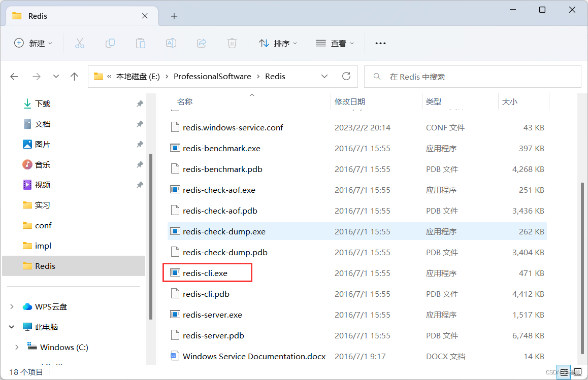Click the Rename icon in toolbar
The height and width of the screenshot is (380, 588).
(171, 43)
